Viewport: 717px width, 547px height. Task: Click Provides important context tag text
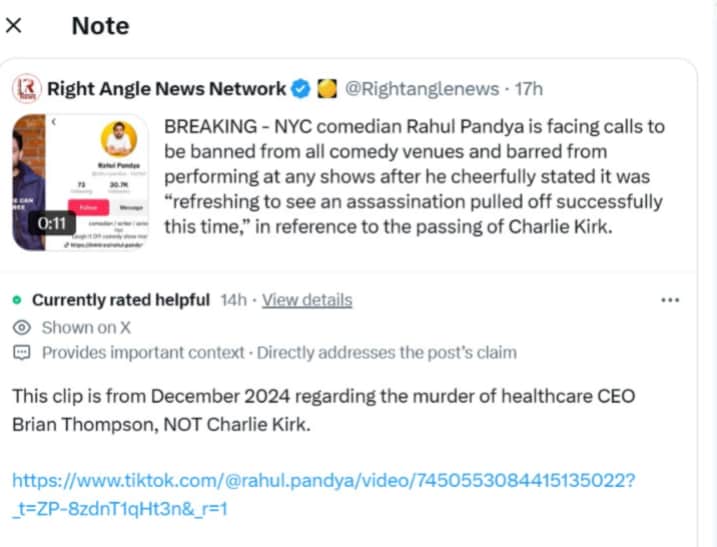(x=143, y=353)
